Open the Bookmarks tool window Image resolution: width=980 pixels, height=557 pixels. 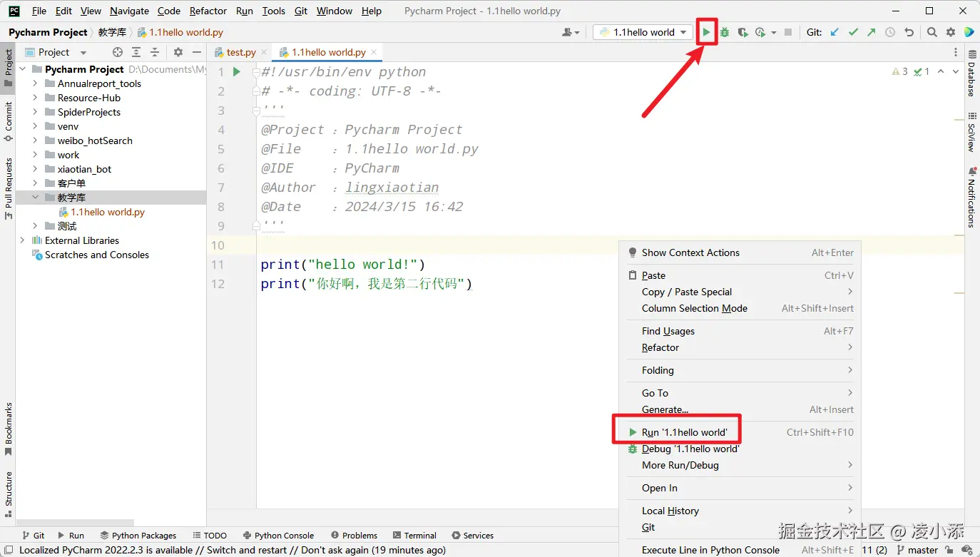[x=9, y=429]
